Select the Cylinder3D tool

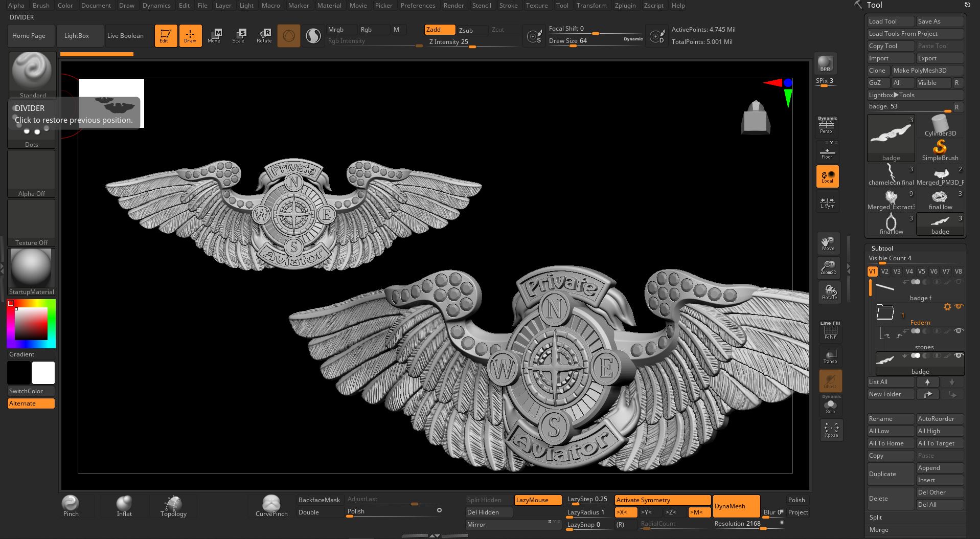(x=940, y=126)
